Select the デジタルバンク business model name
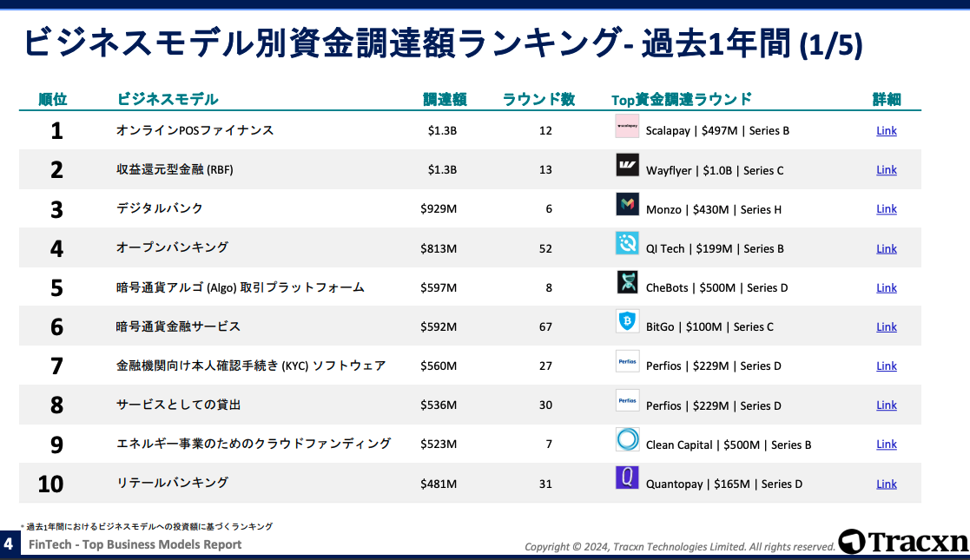970x560 pixels. point(160,208)
